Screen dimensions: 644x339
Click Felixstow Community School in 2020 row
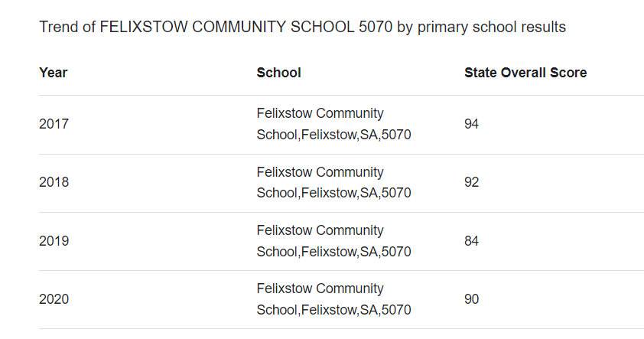pos(320,288)
